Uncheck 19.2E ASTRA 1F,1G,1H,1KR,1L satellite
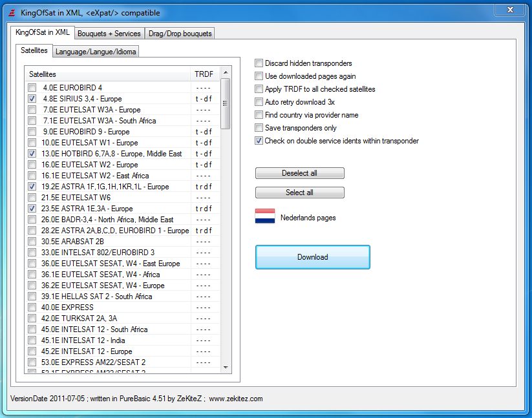This screenshot has width=532, height=418. pos(32,187)
